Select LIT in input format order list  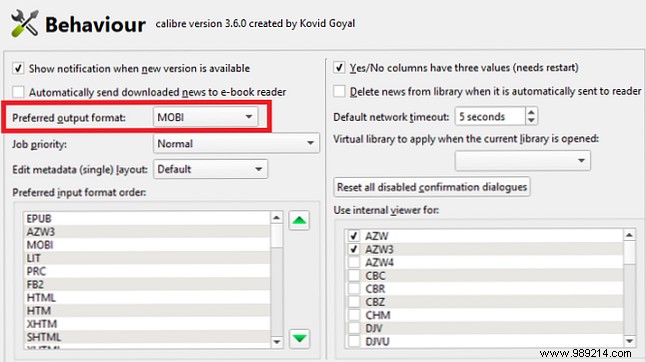tap(147, 258)
